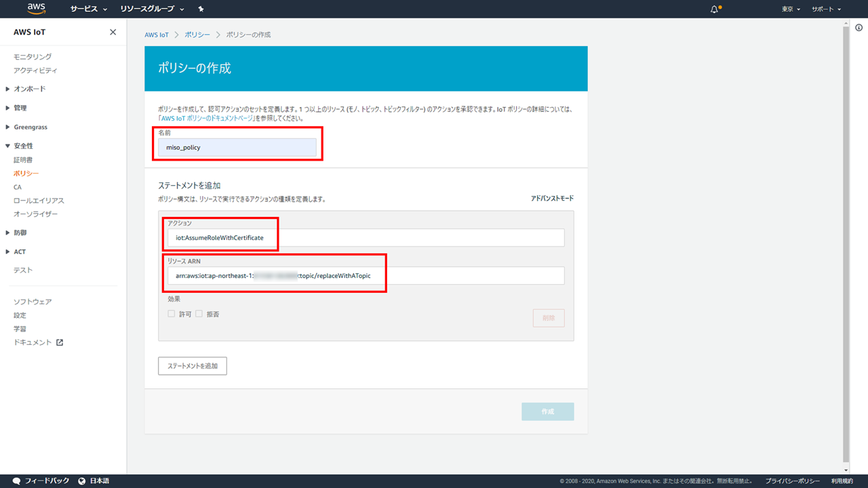Click the feedback speech bubble icon

point(16,481)
